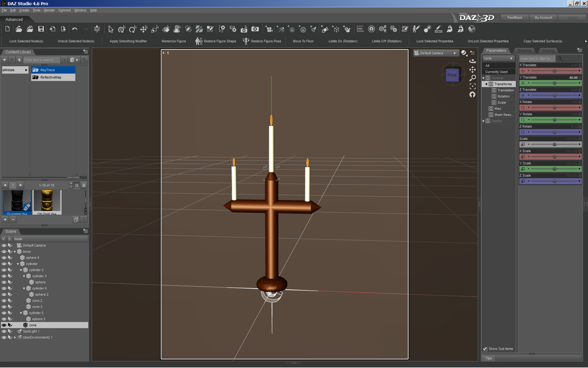
Task: Click the Save file toolbar icon
Action: (x=41, y=29)
